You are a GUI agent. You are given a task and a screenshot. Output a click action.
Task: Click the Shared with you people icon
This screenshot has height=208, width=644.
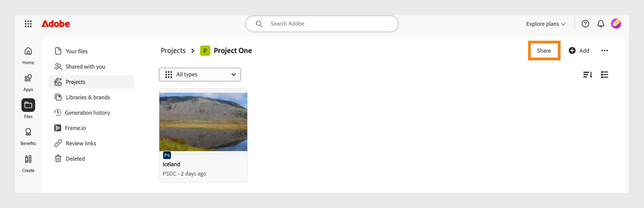point(58,67)
